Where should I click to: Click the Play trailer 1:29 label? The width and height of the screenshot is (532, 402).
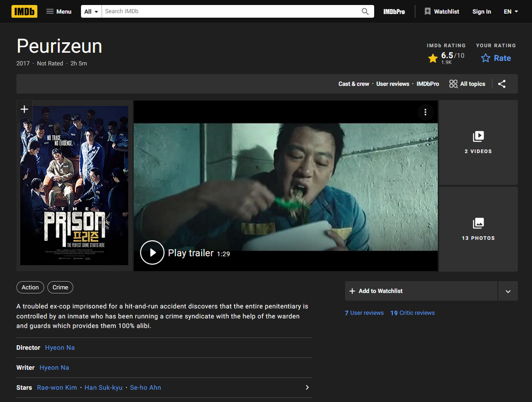[x=199, y=253]
